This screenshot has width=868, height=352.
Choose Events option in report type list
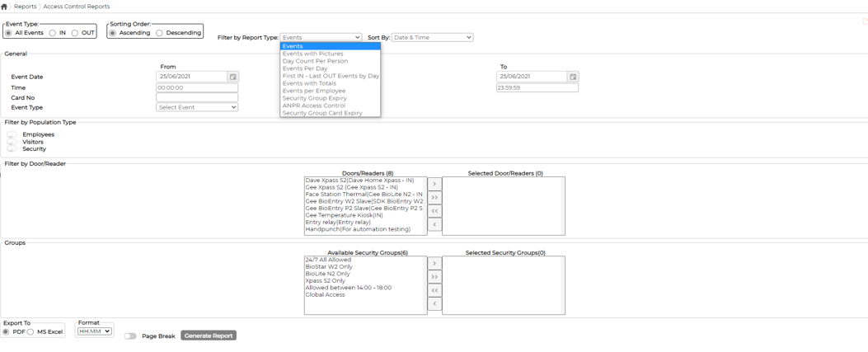coord(331,46)
